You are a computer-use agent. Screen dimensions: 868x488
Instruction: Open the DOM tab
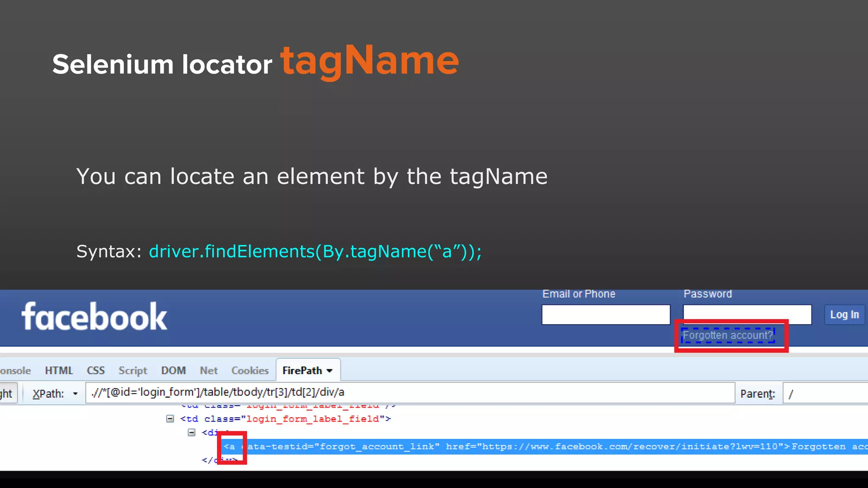[x=173, y=371]
